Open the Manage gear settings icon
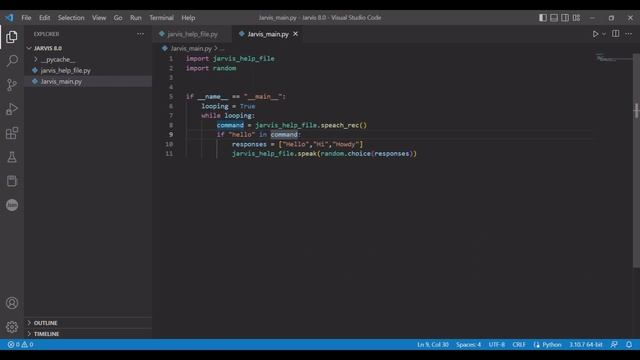The image size is (640, 360). click(12, 327)
